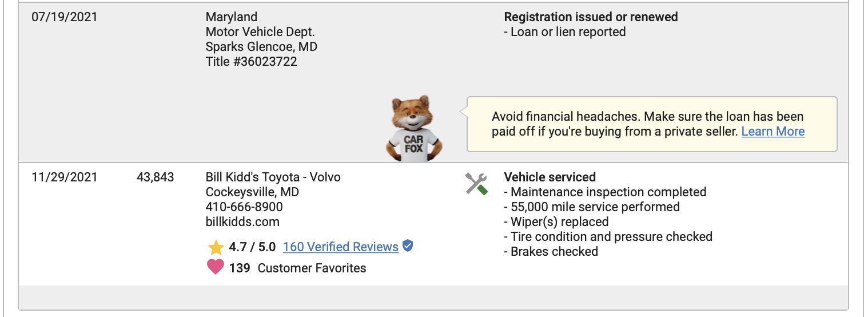Open the 160 Verified Reviews link
The width and height of the screenshot is (868, 317).
click(x=341, y=247)
